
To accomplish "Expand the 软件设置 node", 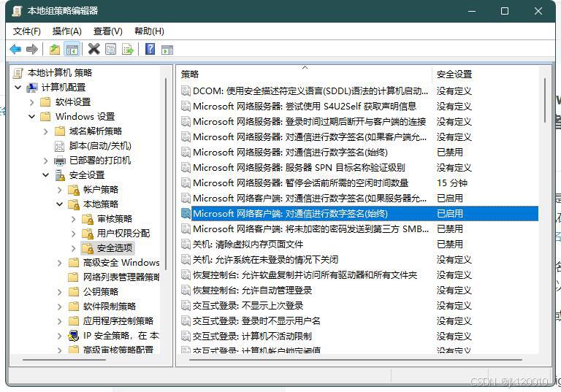I will point(32,102).
